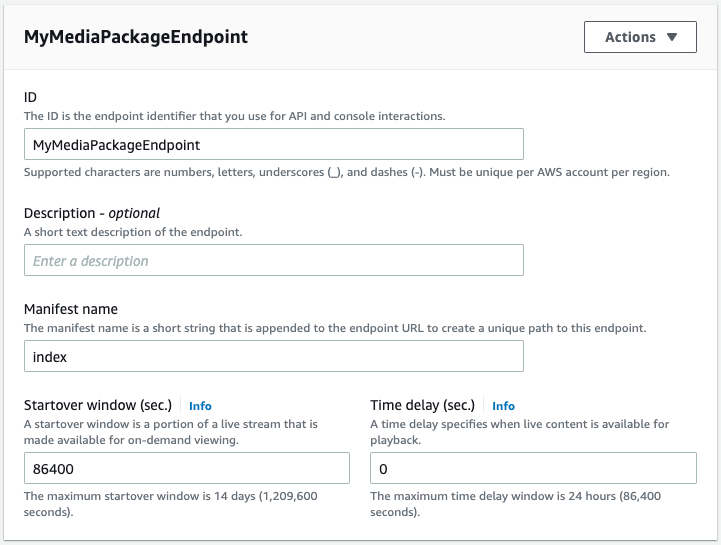Click the ID input field

(274, 144)
